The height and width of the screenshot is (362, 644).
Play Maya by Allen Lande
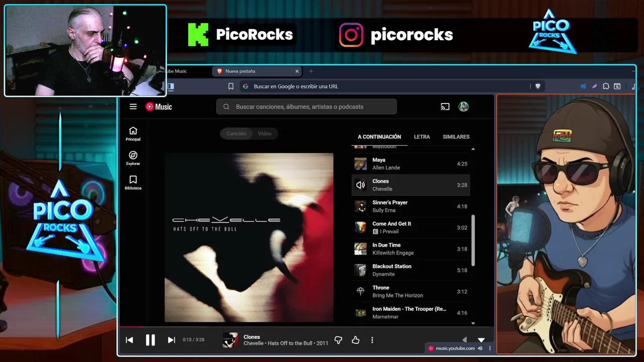411,164
